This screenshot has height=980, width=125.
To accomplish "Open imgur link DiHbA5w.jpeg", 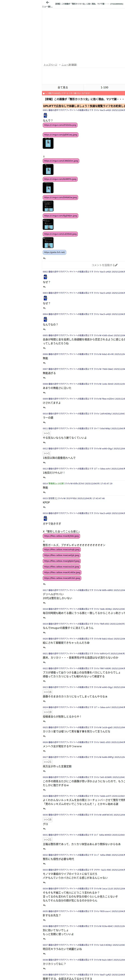I will click(x=61, y=197).
